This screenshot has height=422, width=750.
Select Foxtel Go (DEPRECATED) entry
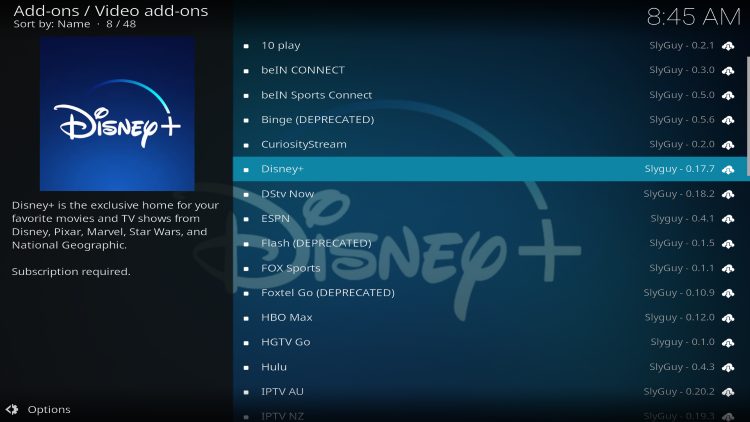[489, 293]
